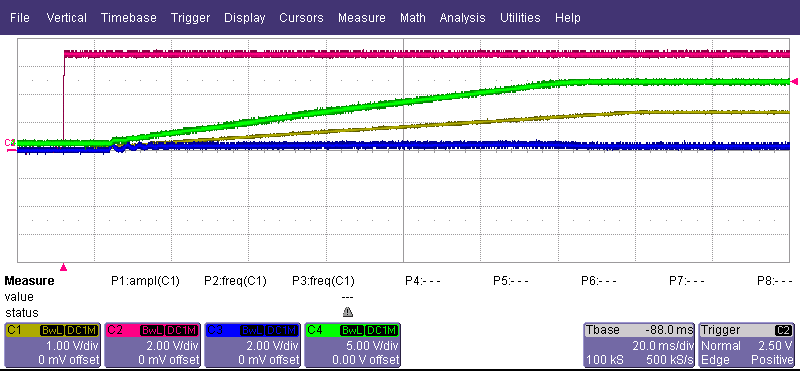The image size is (800, 371).
Task: Open the Display menu
Action: [245, 18]
